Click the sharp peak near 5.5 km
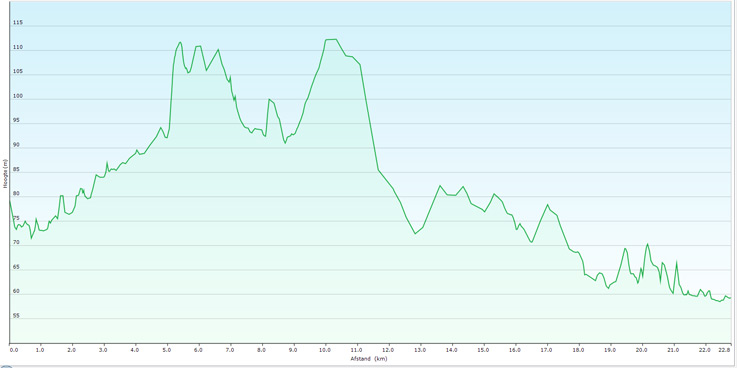The height and width of the screenshot is (368, 737). pyautogui.click(x=180, y=42)
